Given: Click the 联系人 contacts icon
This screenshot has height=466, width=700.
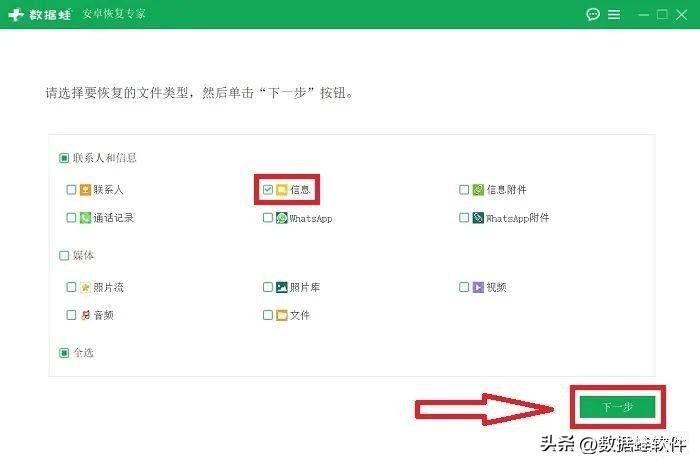Looking at the screenshot, I should (x=85, y=190).
